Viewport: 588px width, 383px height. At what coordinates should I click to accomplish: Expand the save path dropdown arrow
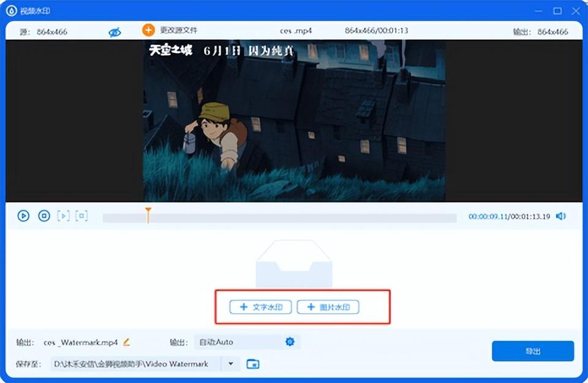pos(231,364)
